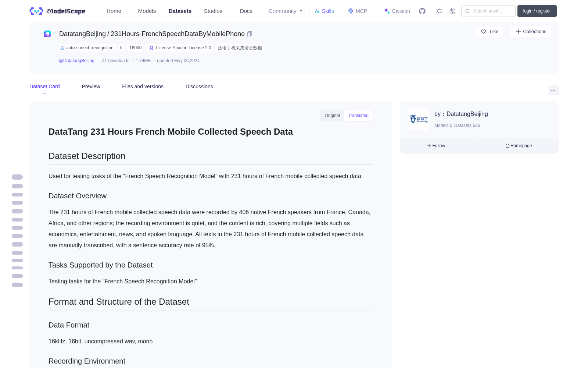The height and width of the screenshot is (368, 588).
Task: Focus the Search anything input field
Action: (x=488, y=11)
